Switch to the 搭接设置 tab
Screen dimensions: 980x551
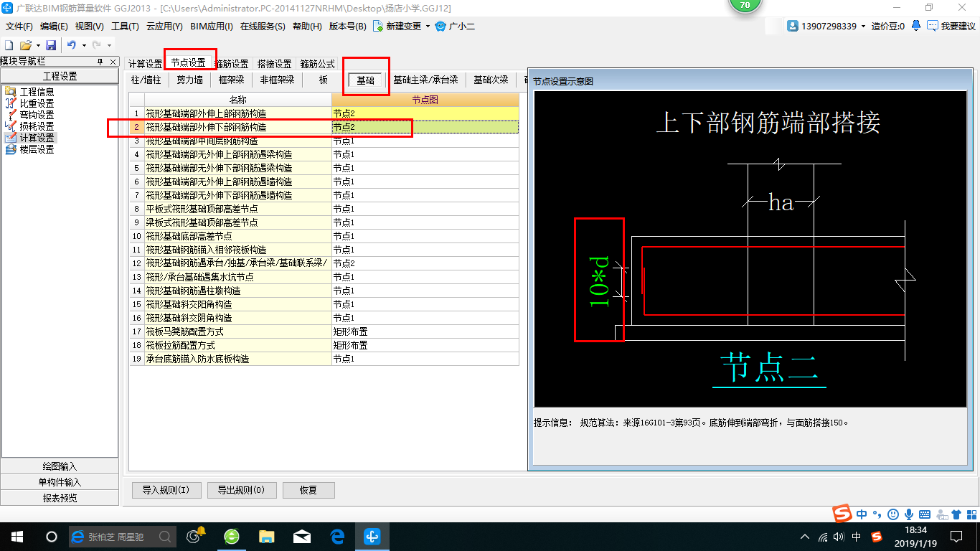tap(274, 64)
